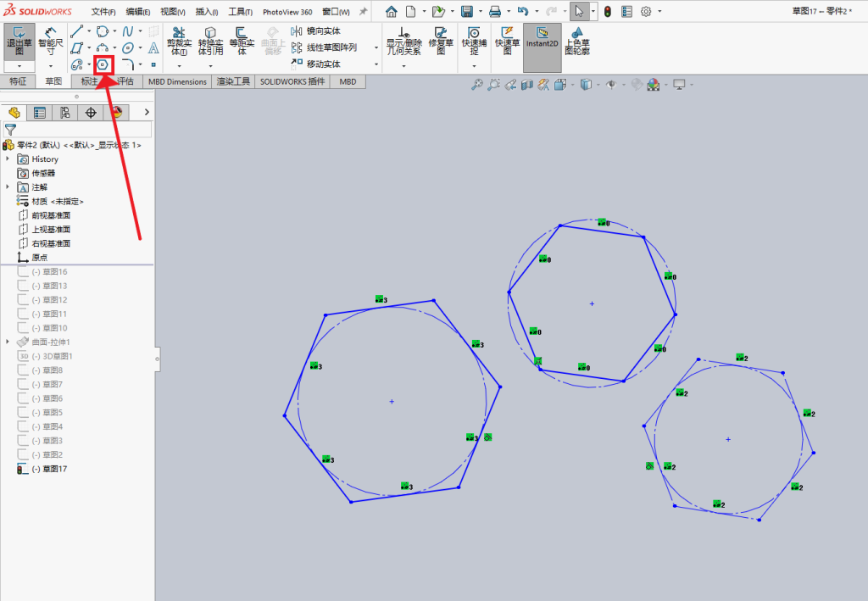Click the Rebuild traffic light icon
This screenshot has height=601, width=868.
(x=608, y=12)
